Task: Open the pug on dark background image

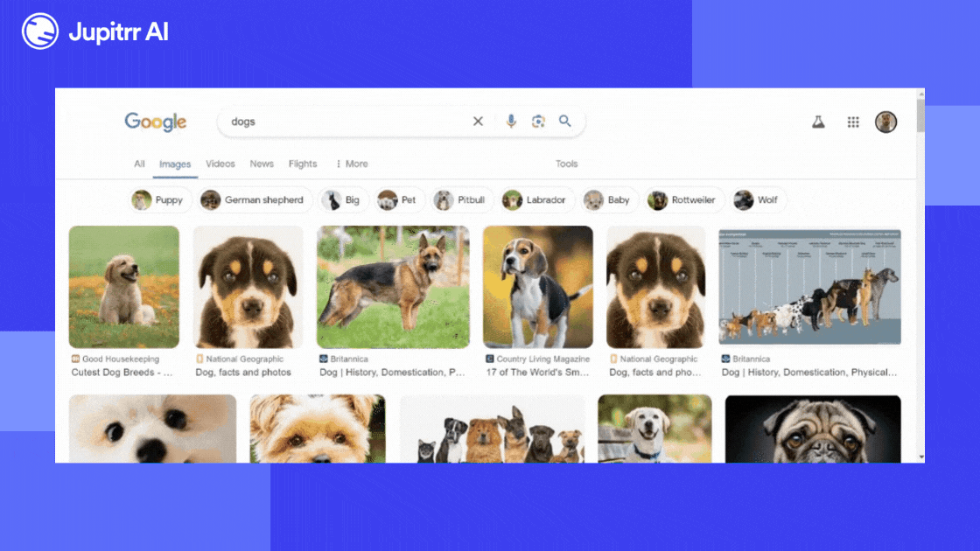Action: (813, 429)
